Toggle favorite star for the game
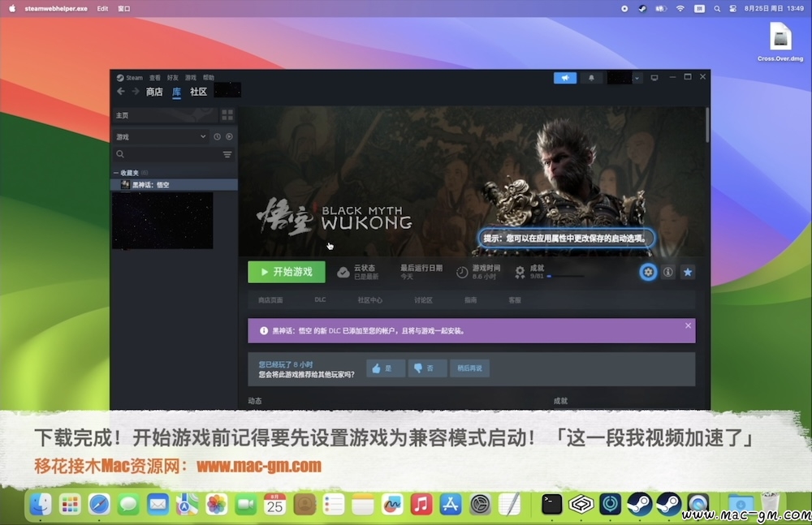Image resolution: width=812 pixels, height=525 pixels. click(688, 272)
